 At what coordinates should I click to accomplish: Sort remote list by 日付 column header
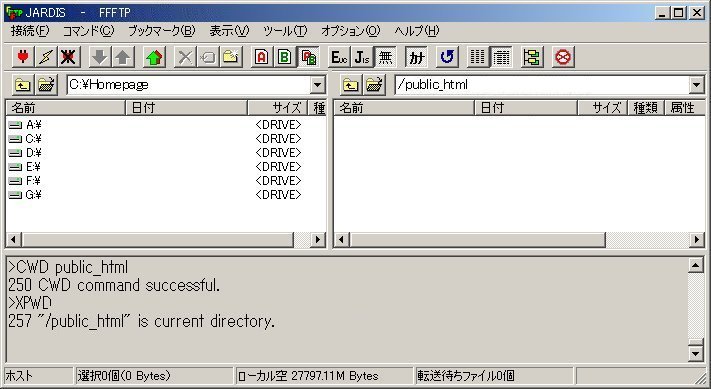click(x=526, y=108)
